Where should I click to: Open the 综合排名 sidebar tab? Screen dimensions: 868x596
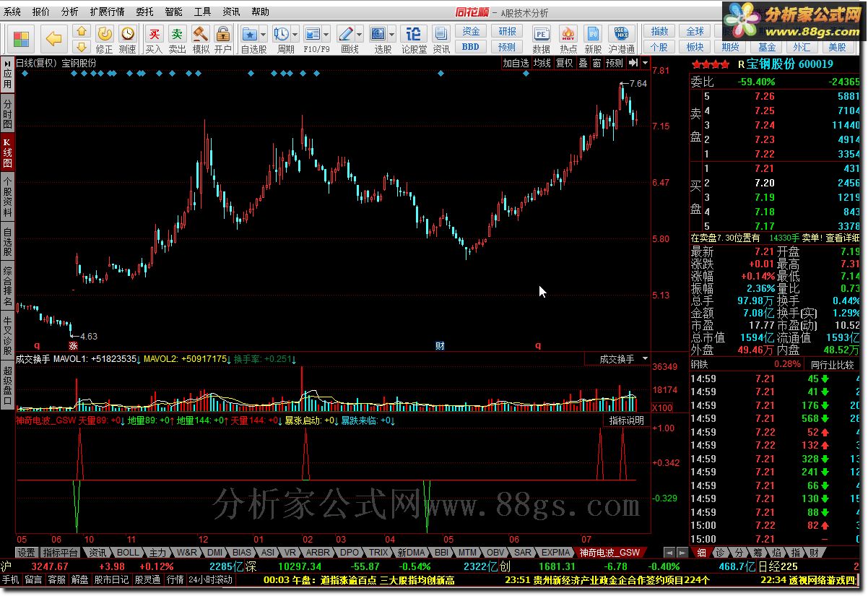pyautogui.click(x=7, y=286)
